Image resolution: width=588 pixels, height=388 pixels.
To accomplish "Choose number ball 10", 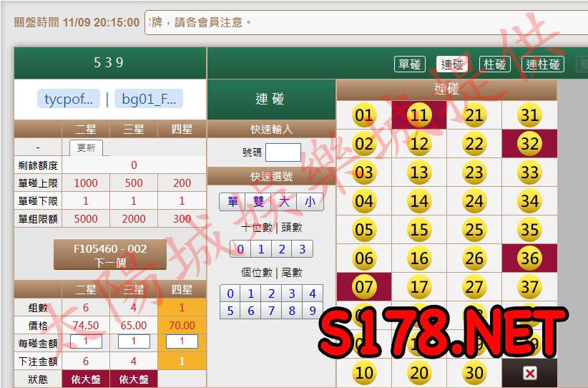I will (364, 373).
